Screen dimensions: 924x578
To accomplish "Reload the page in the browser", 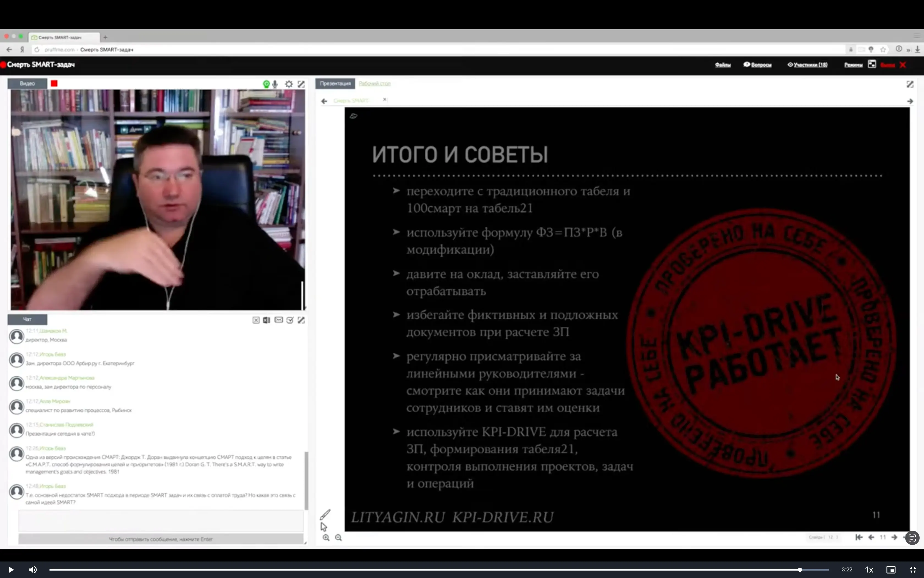I will point(37,49).
